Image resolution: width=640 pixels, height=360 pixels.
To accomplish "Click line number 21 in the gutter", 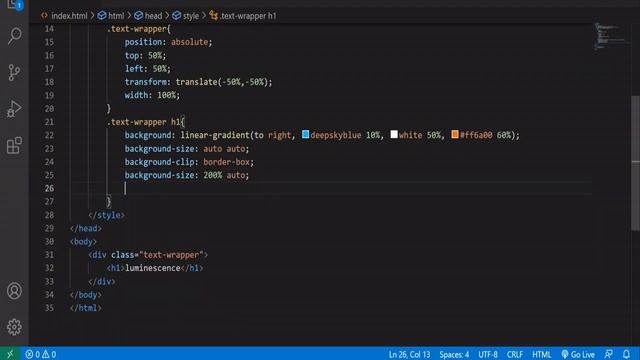I will (49, 122).
